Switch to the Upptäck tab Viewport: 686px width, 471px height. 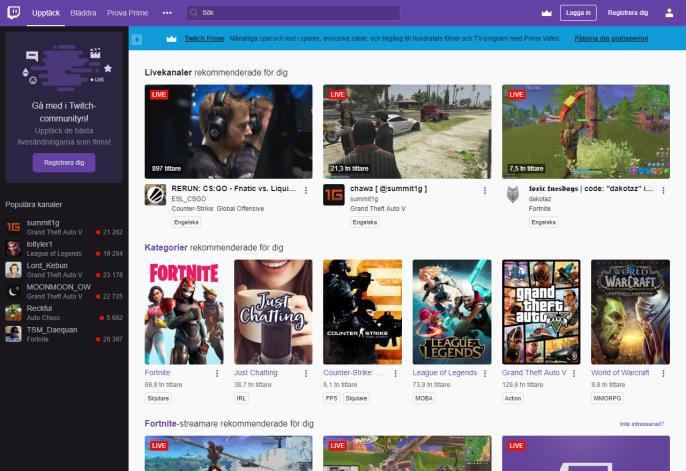point(46,13)
